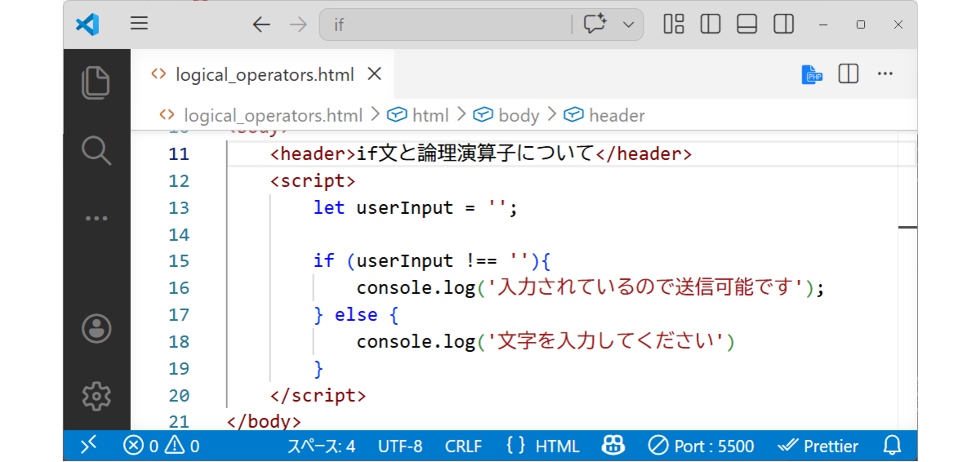Toggle the primary side bar

click(710, 24)
